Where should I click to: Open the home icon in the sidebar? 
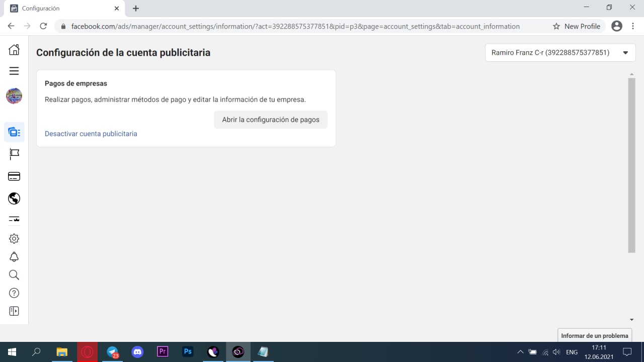(x=14, y=49)
